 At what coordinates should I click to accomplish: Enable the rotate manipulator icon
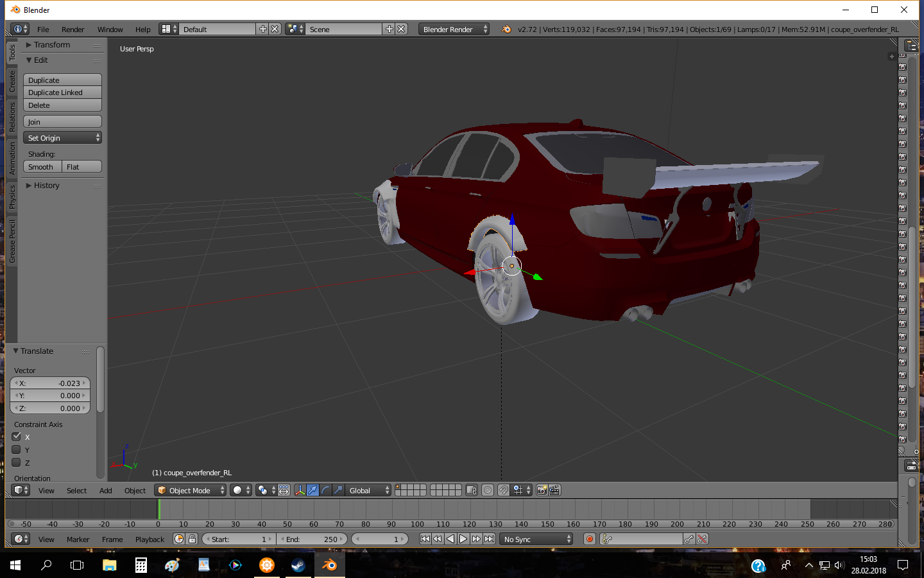[325, 490]
